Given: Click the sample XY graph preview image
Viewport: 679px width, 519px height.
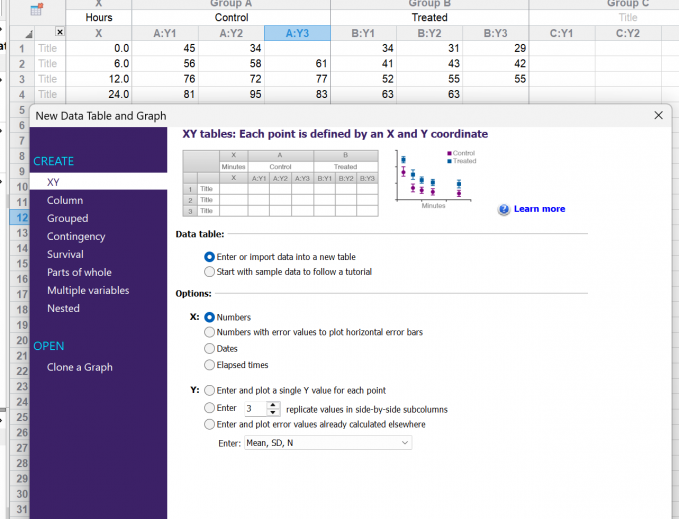Looking at the screenshot, I should coord(436,179).
